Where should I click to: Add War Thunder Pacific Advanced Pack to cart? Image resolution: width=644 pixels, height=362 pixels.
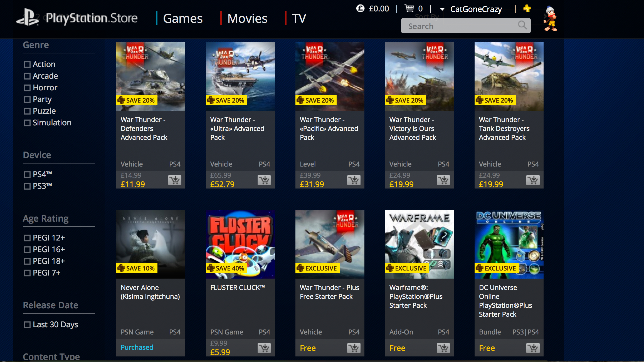click(354, 180)
